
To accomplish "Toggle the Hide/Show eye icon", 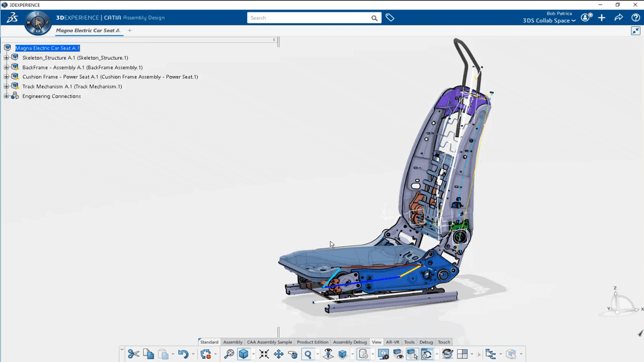I will pos(398,354).
